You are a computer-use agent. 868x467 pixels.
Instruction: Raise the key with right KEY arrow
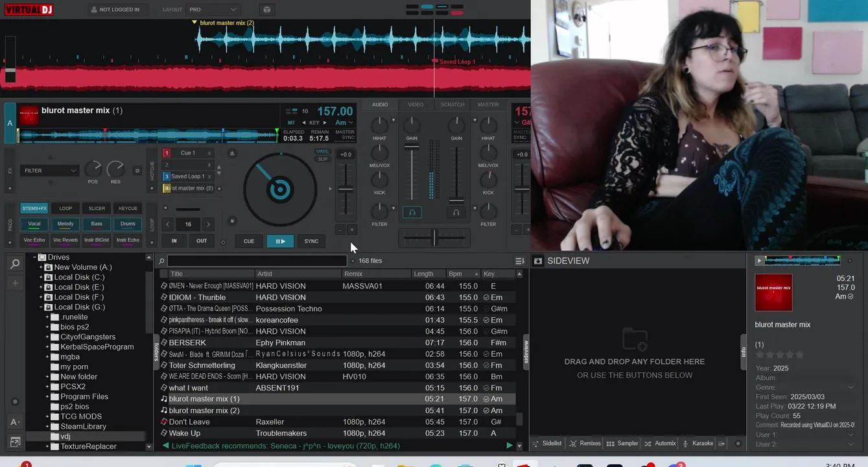click(x=324, y=123)
